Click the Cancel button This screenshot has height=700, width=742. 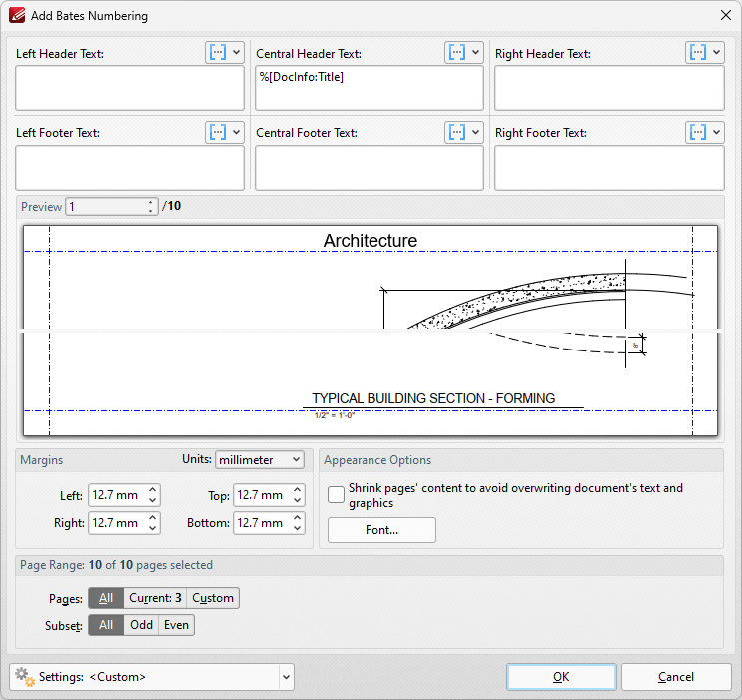pos(676,677)
